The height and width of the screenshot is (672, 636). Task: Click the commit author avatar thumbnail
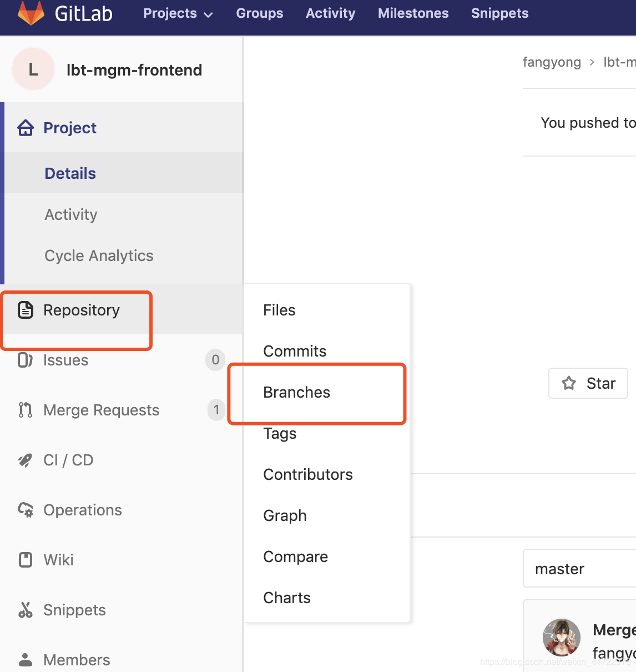pos(562,638)
